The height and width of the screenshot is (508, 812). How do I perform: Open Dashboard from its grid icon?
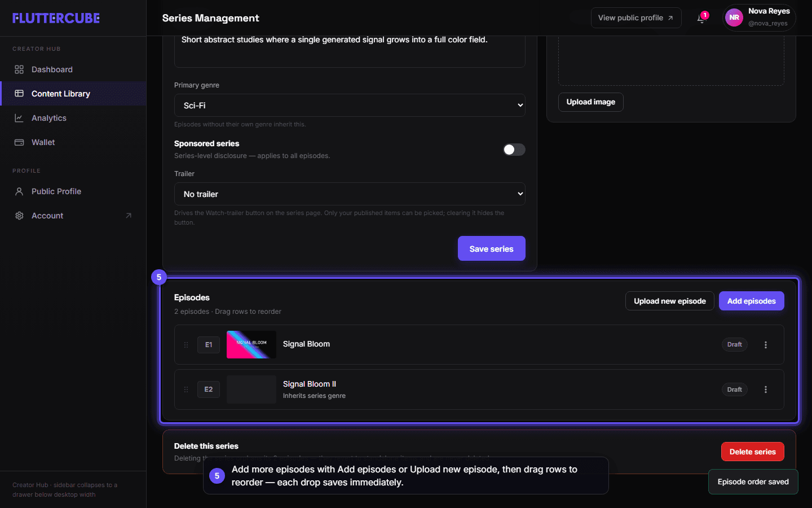coord(19,69)
